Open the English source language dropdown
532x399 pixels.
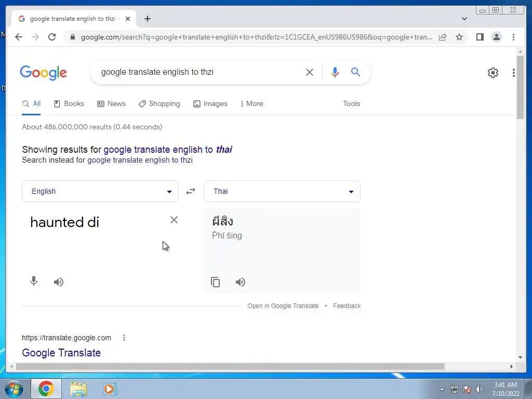100,191
